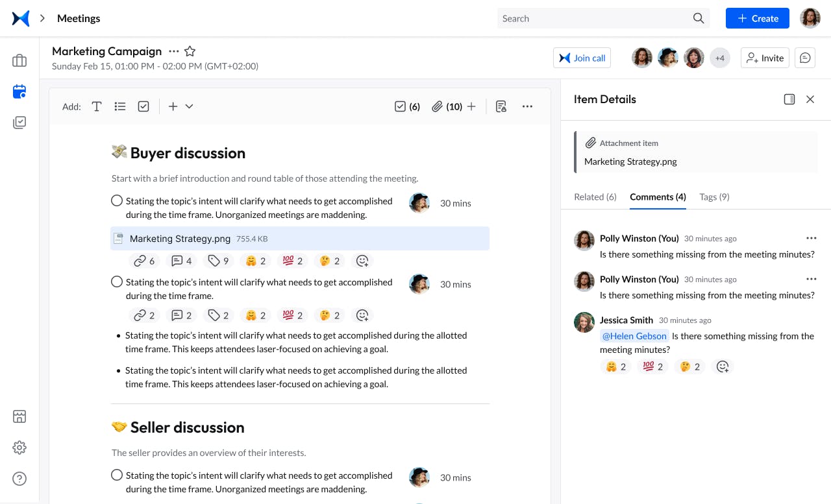Open the Helen Gebson mention link
831x504 pixels.
click(634, 336)
